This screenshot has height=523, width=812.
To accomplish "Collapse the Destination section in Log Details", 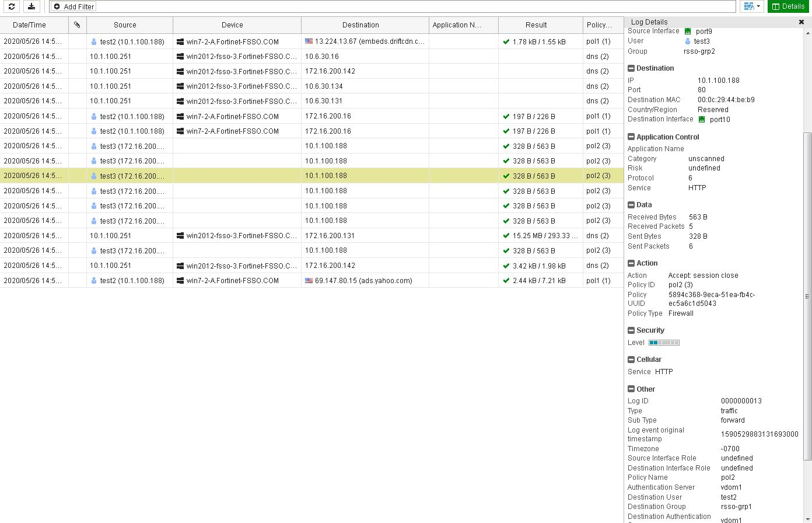I will point(631,68).
